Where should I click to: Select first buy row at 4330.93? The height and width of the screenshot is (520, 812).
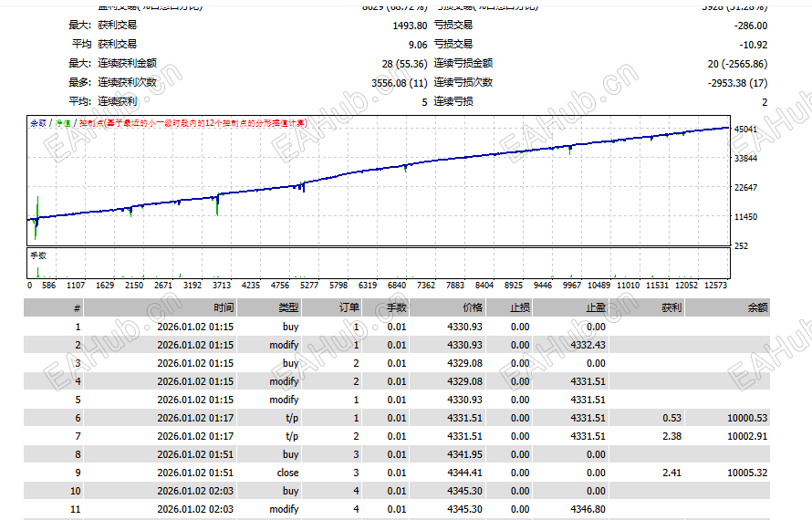(397, 327)
